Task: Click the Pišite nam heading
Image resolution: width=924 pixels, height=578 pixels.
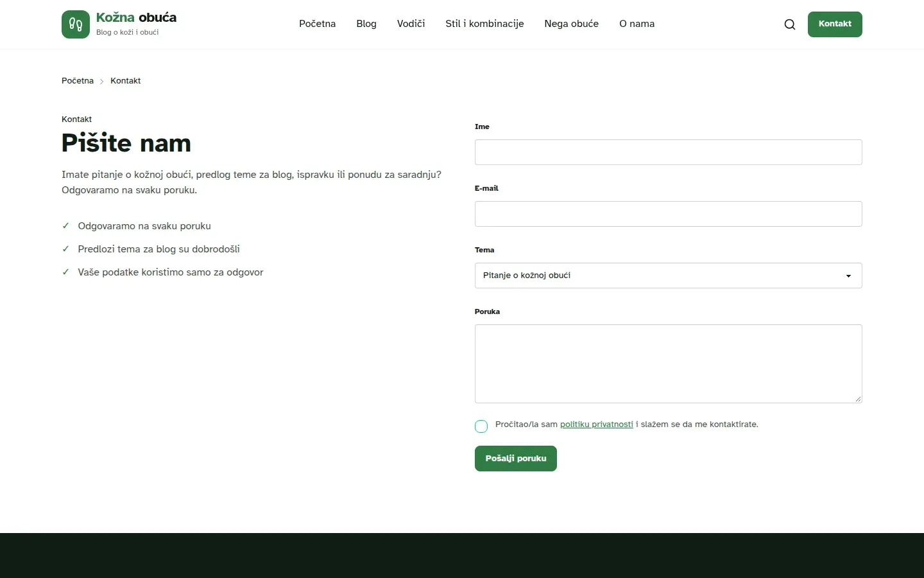Action: click(x=126, y=143)
